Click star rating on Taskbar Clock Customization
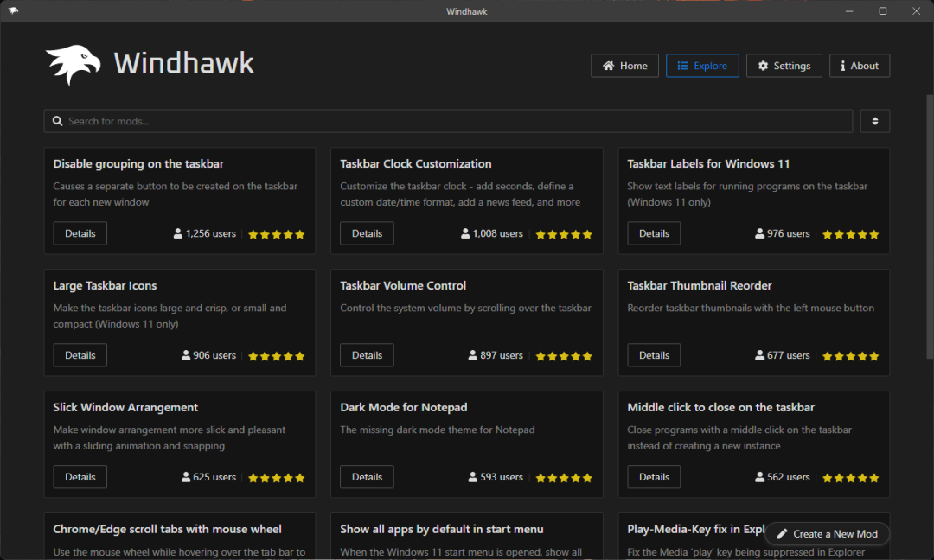The width and height of the screenshot is (934, 560). pyautogui.click(x=564, y=234)
